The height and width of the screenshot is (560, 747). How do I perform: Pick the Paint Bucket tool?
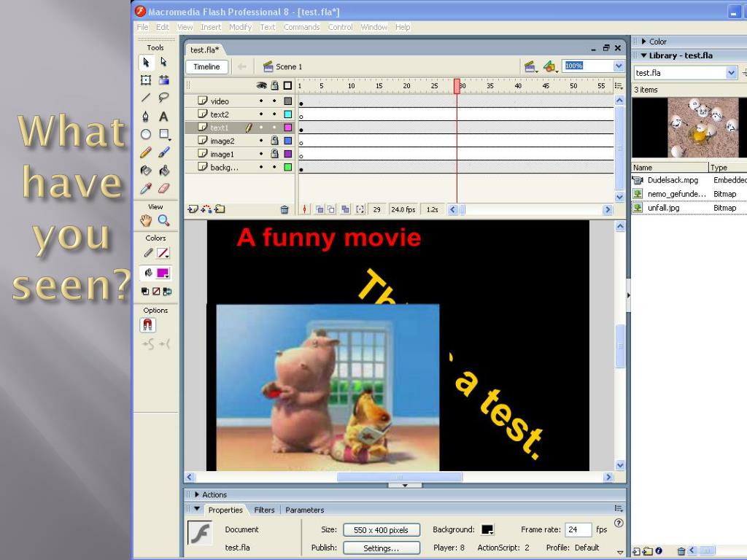(164, 171)
